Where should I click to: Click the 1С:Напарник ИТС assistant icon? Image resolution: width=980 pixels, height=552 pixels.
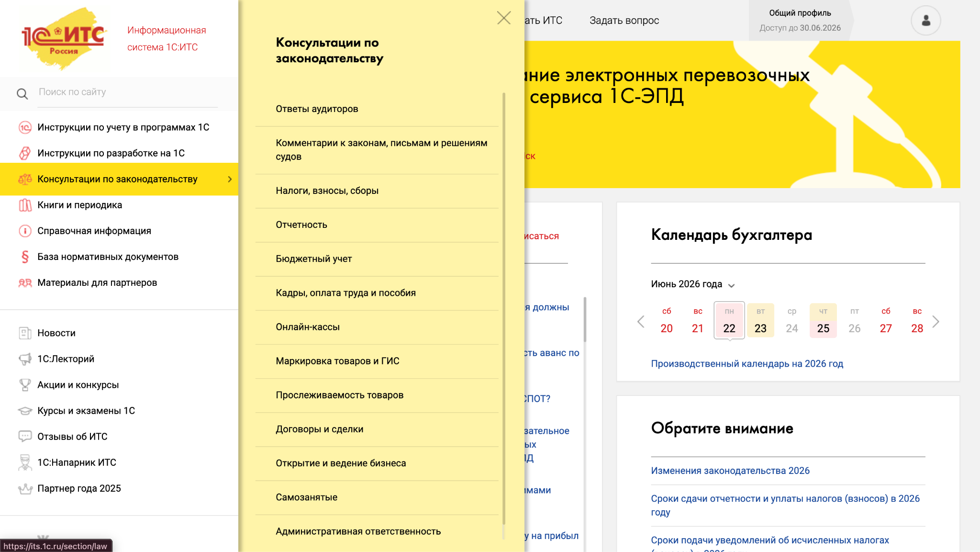point(25,462)
